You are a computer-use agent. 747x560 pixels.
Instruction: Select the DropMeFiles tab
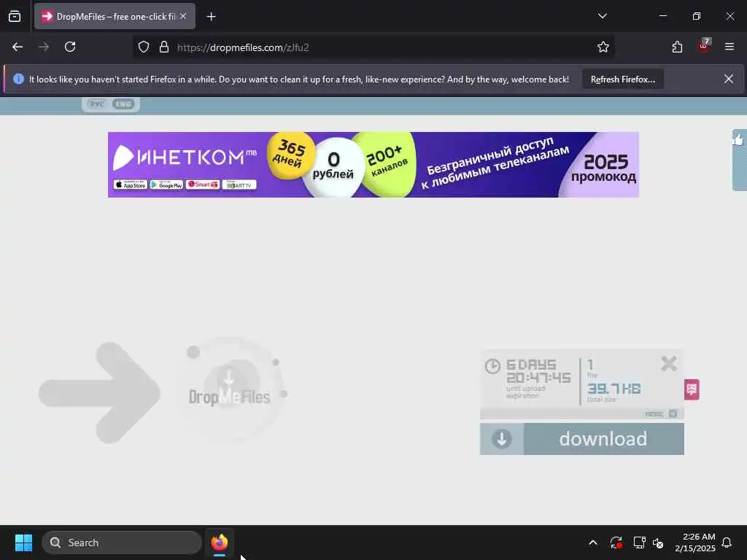115,17
